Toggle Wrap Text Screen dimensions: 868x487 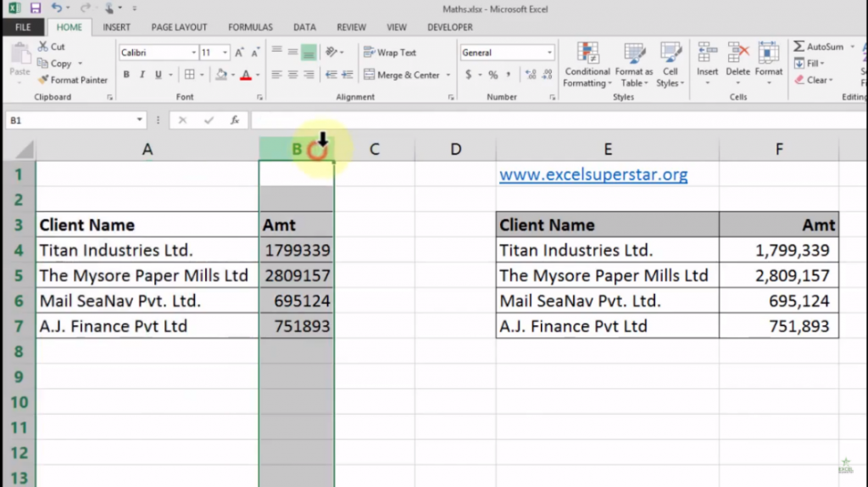point(390,53)
